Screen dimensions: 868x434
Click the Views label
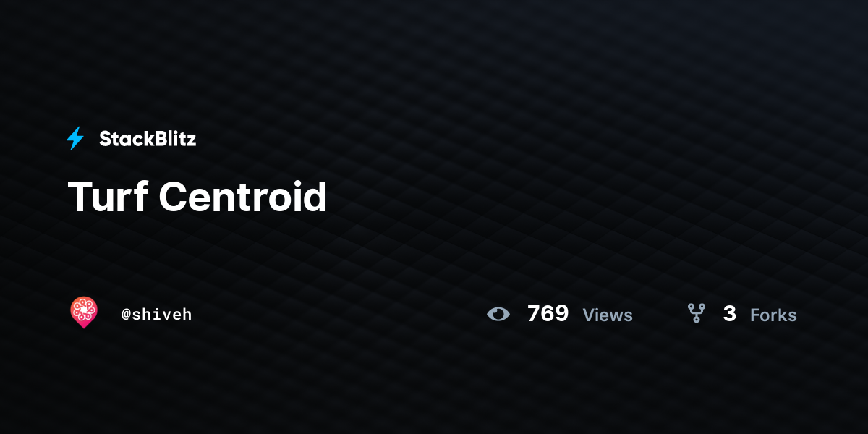coord(608,315)
